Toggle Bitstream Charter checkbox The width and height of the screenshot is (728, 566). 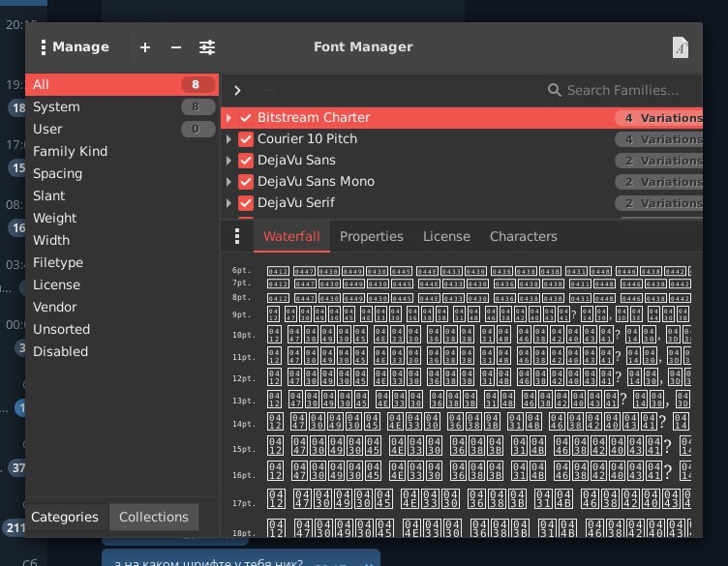click(x=246, y=118)
